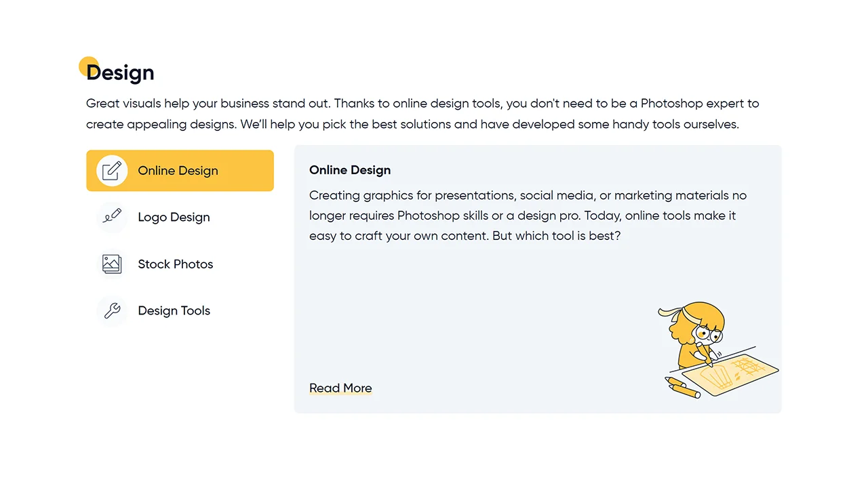Click the wrench icon next to Design Tools

[112, 310]
